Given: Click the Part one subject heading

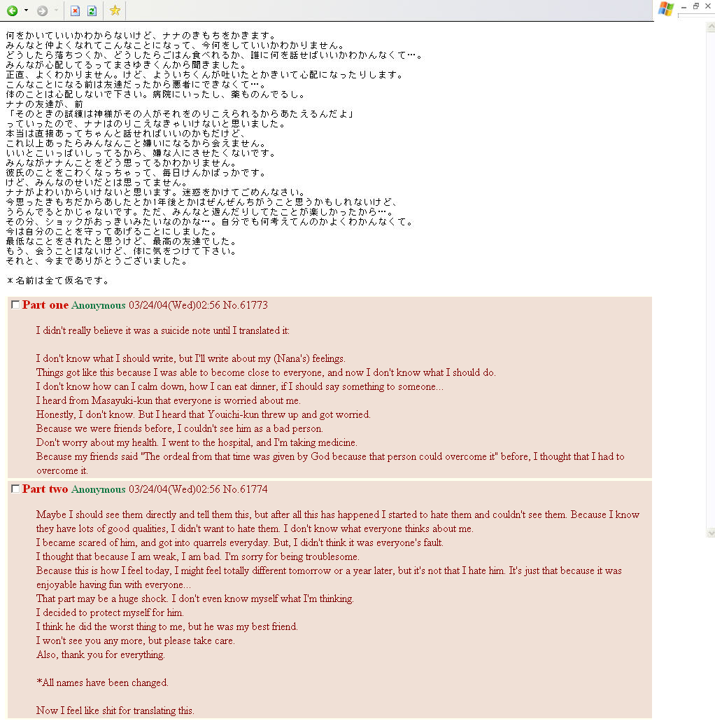Looking at the screenshot, I should 45,305.
